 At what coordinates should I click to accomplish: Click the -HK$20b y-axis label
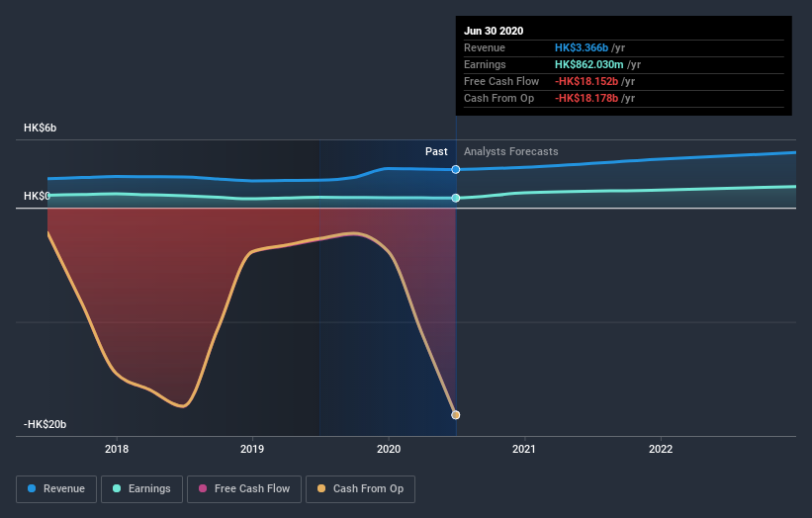pyautogui.click(x=45, y=424)
